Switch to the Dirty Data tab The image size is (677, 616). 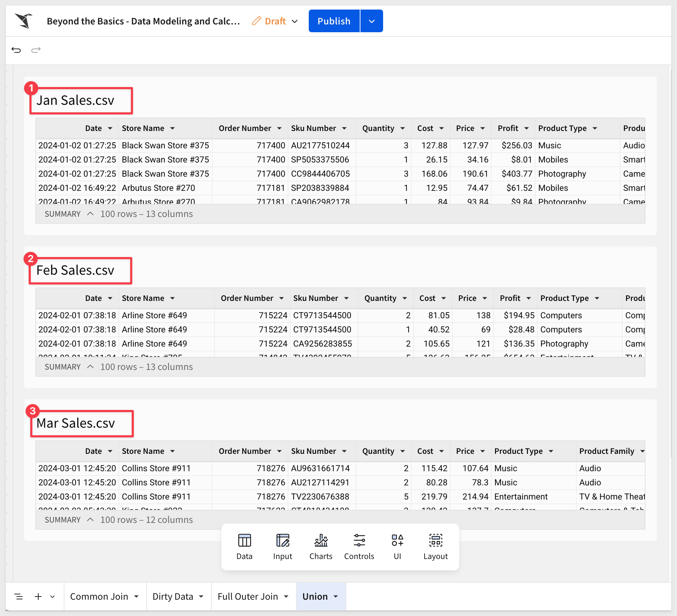[173, 597]
